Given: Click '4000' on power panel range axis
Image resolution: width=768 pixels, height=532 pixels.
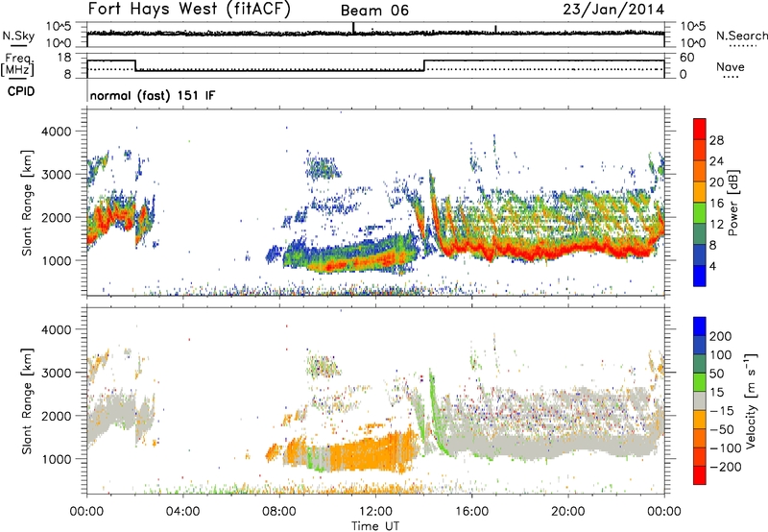Looking at the screenshot, I should click(x=57, y=132).
